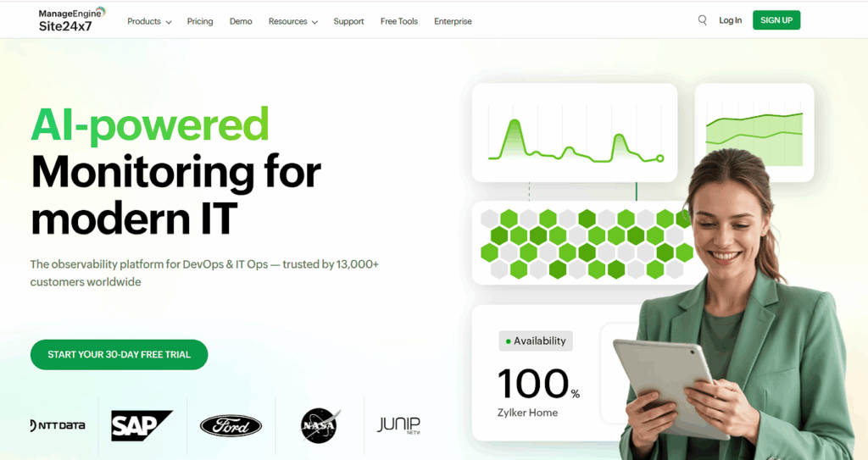Expand the Resources dropdown menu
Viewport: 868px width, 460px height.
click(x=292, y=21)
